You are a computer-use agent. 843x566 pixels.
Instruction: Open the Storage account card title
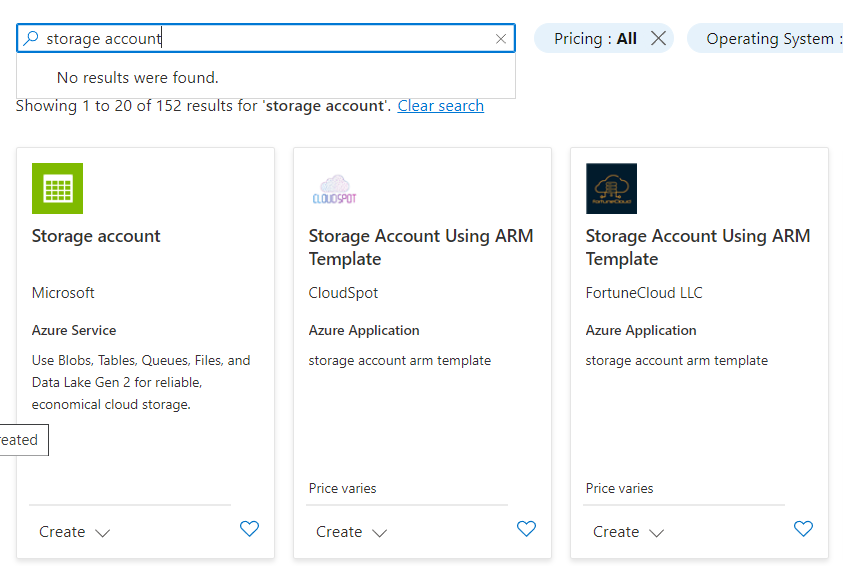pos(96,236)
